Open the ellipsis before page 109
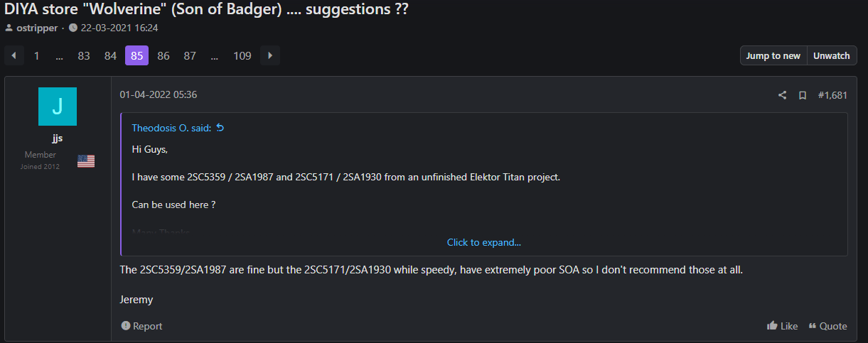Screen dimensions: 868x343 (x=214, y=55)
